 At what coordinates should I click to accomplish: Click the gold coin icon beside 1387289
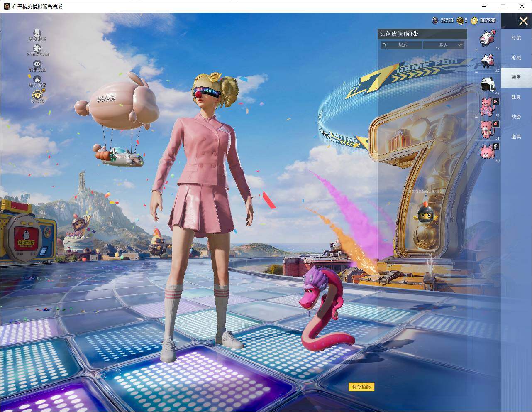click(474, 20)
